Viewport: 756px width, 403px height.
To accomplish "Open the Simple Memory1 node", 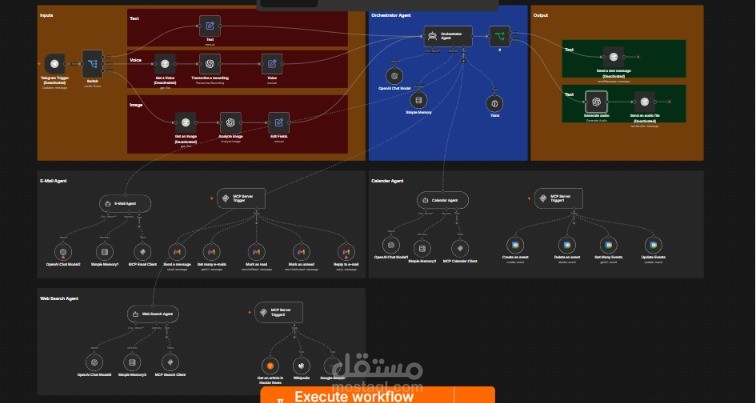I will 104,252.
